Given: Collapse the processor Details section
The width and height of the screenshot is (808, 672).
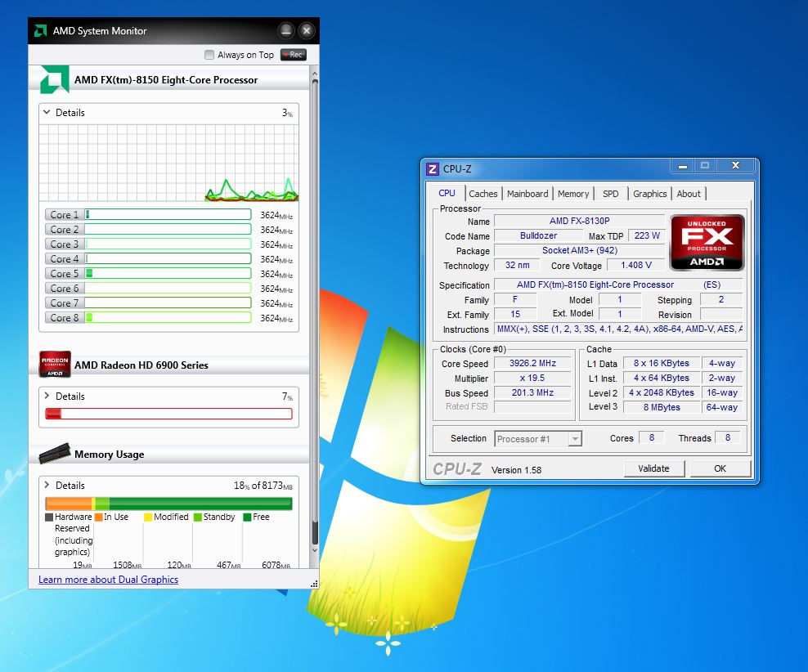Looking at the screenshot, I should click(x=47, y=112).
